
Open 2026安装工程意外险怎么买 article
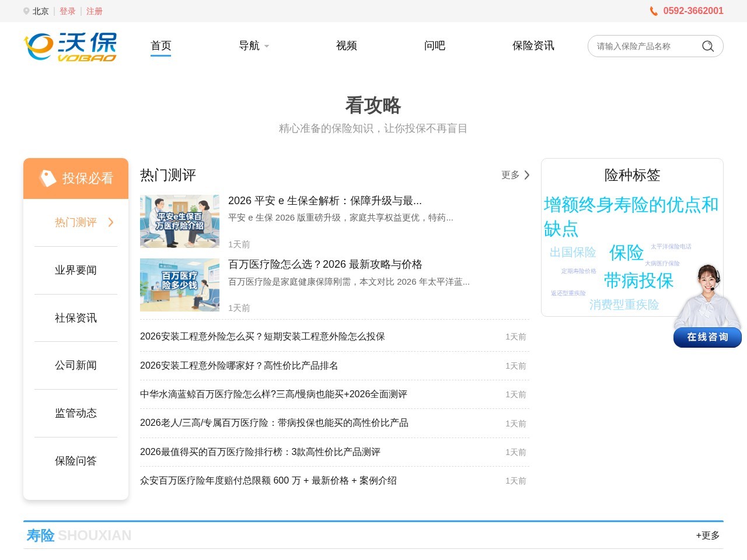pos(263,337)
